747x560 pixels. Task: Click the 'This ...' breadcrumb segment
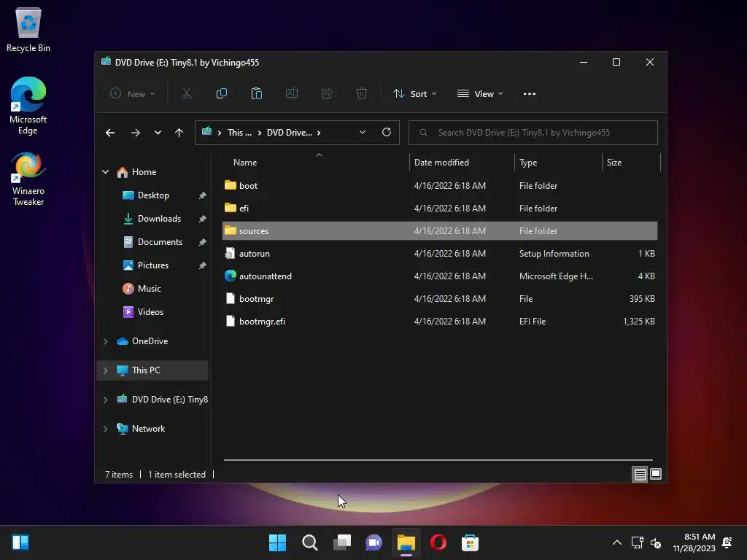pyautogui.click(x=239, y=133)
